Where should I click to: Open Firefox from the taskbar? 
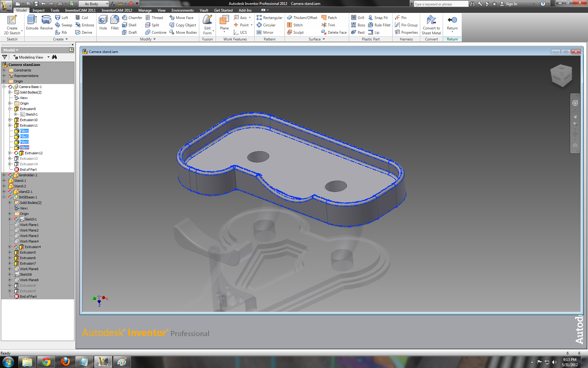[65, 362]
